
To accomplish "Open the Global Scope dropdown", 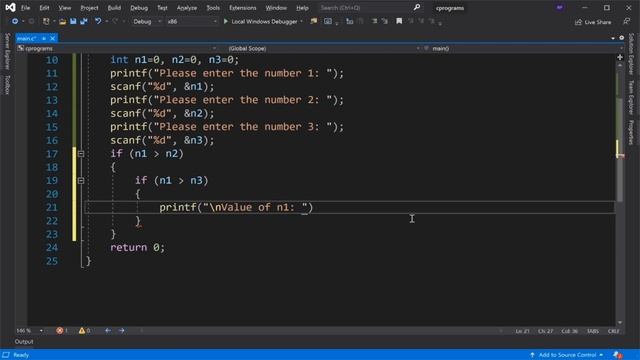I will (x=324, y=48).
